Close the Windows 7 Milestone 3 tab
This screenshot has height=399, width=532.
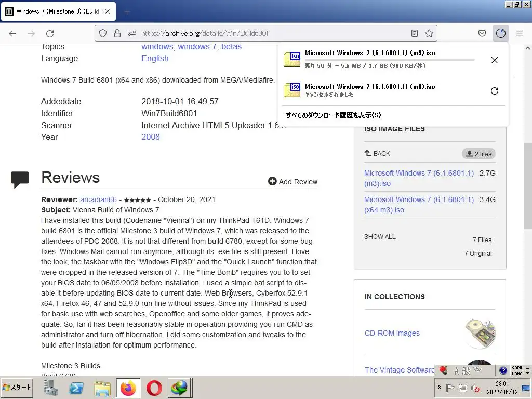[108, 11]
